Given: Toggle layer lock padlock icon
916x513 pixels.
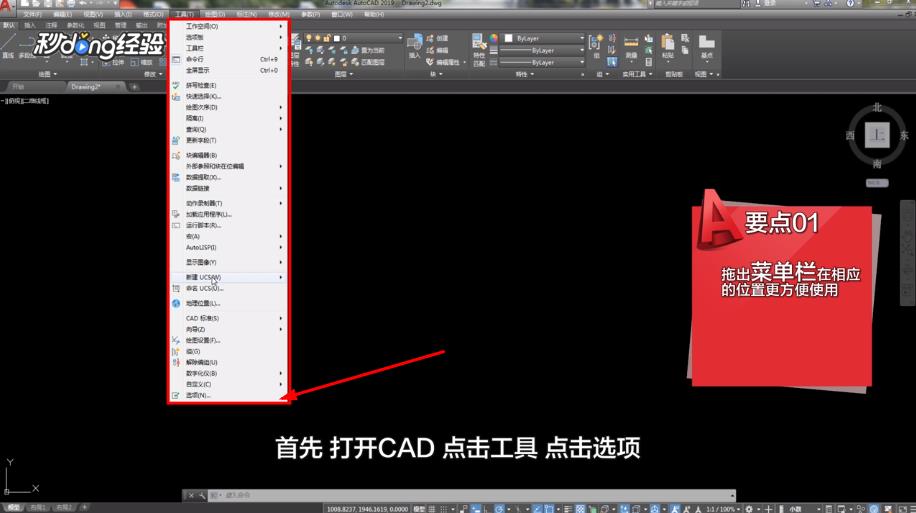Looking at the screenshot, I should click(x=327, y=38).
